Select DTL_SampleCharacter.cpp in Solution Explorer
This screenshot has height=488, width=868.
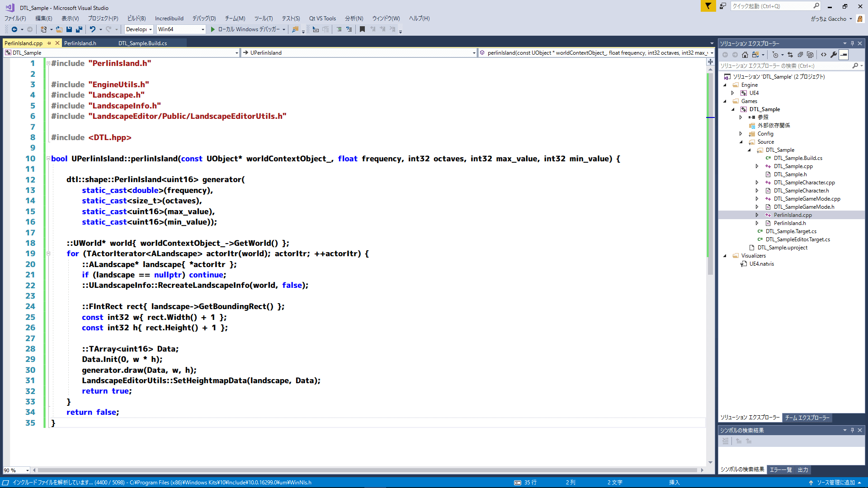804,183
